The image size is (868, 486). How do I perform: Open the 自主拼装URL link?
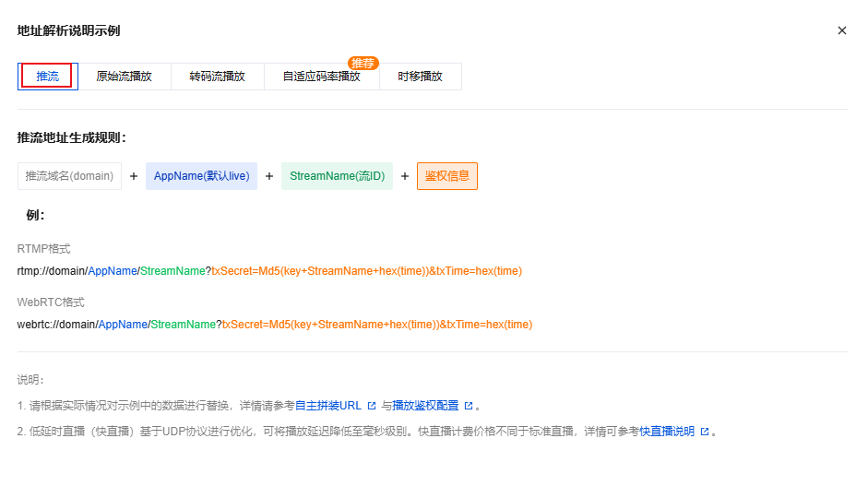tap(327, 406)
